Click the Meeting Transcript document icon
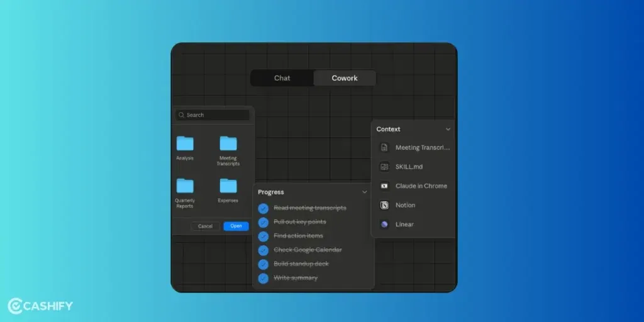 (384, 147)
